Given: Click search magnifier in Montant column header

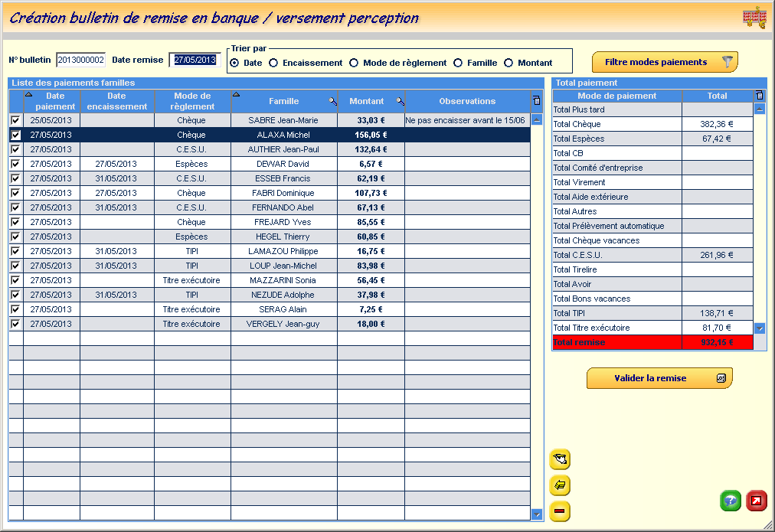Looking at the screenshot, I should [x=400, y=101].
